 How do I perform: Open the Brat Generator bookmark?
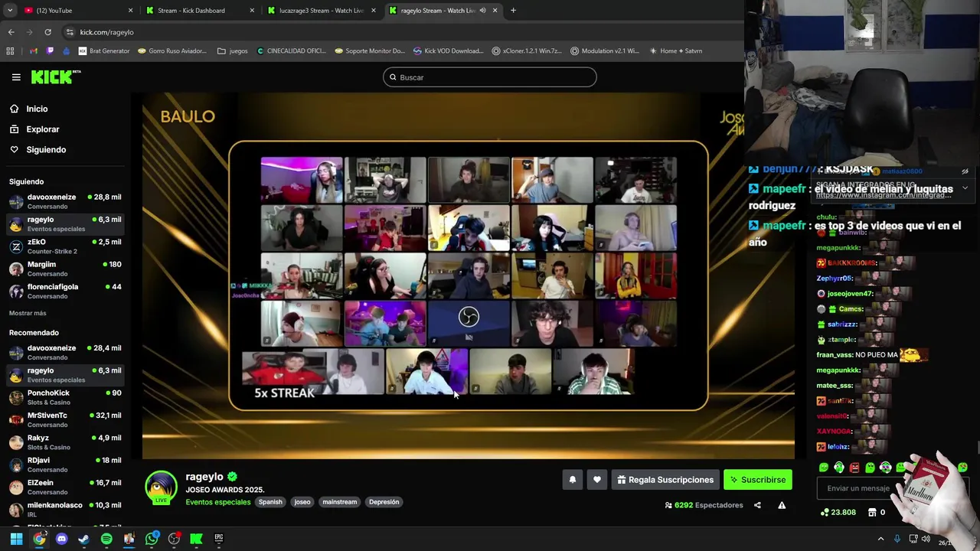pos(104,51)
